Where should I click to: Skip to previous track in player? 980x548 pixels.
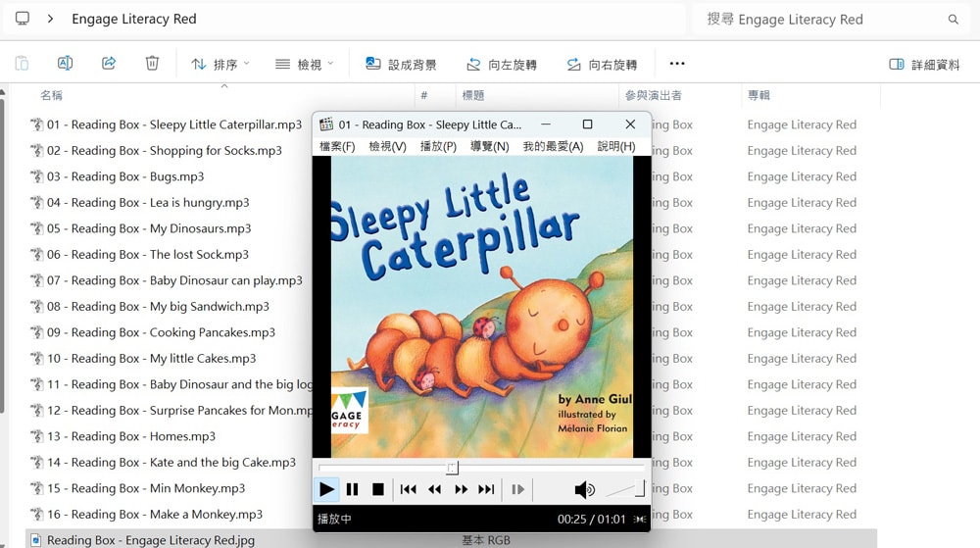pyautogui.click(x=408, y=489)
